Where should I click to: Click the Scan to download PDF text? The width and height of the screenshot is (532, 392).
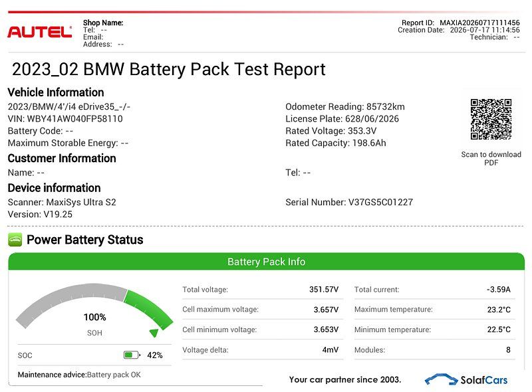coord(491,158)
